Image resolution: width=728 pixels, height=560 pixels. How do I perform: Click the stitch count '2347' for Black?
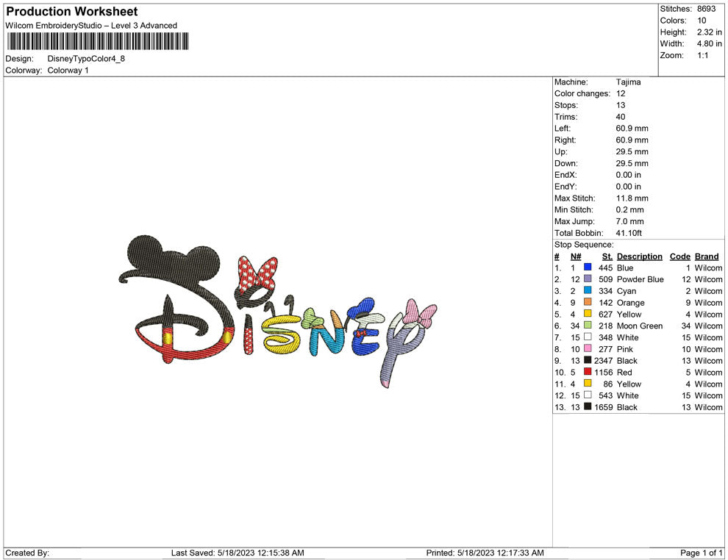604,361
